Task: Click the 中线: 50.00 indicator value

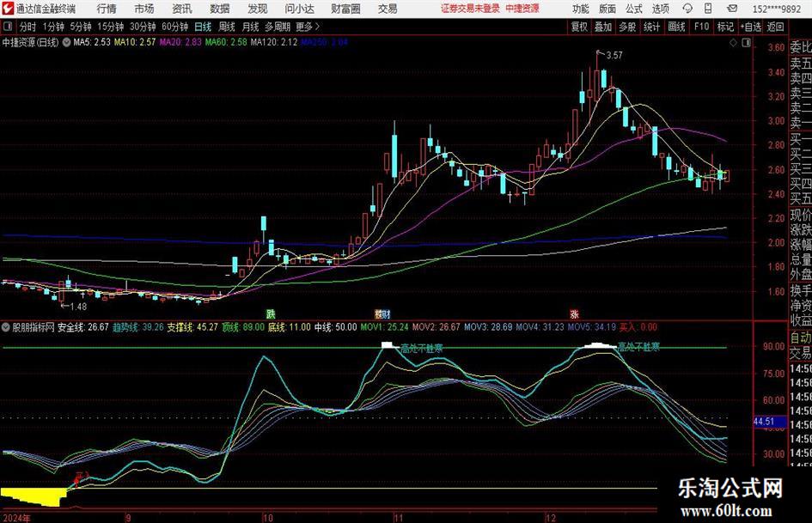Action: (x=336, y=327)
